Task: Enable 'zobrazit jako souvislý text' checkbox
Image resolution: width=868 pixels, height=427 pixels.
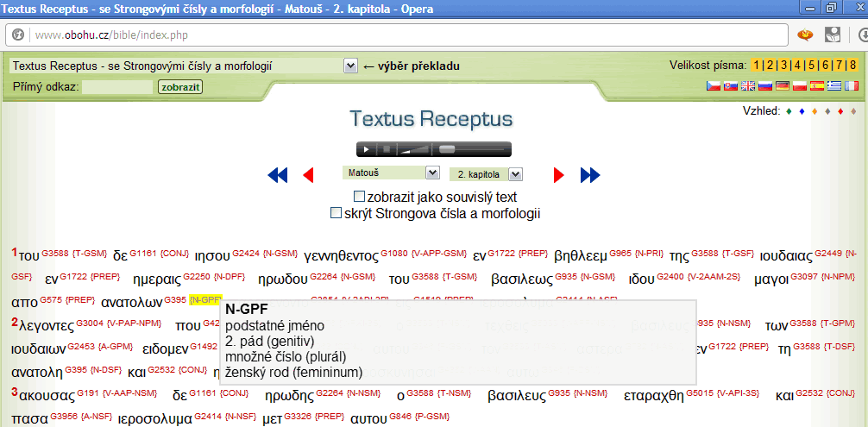Action: pos(360,197)
